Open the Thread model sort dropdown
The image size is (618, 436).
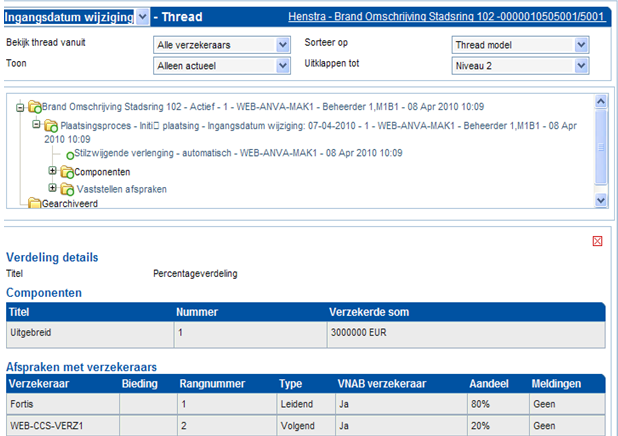[x=582, y=45]
